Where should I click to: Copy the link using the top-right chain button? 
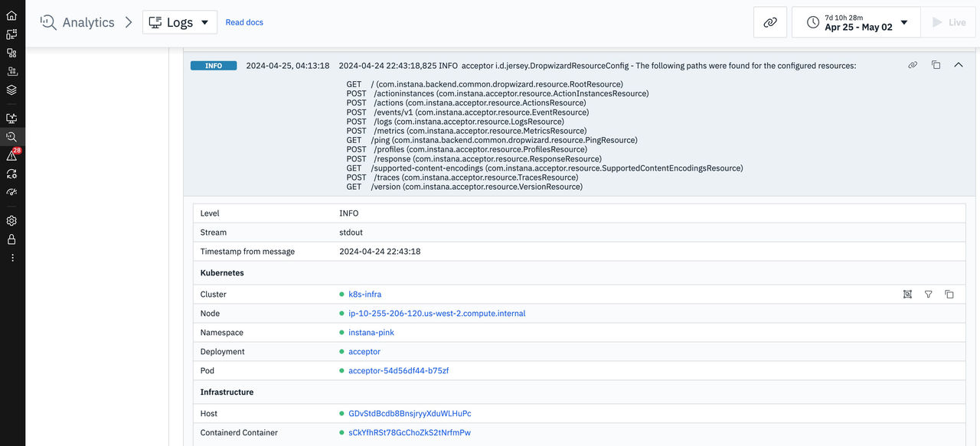click(770, 22)
